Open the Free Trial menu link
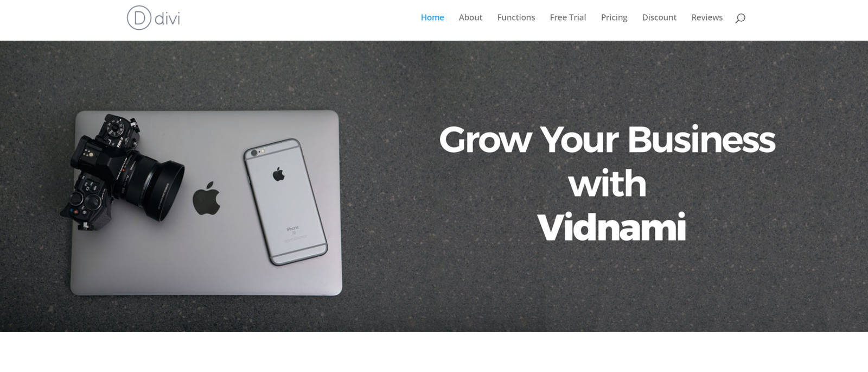868x372 pixels. pos(568,17)
